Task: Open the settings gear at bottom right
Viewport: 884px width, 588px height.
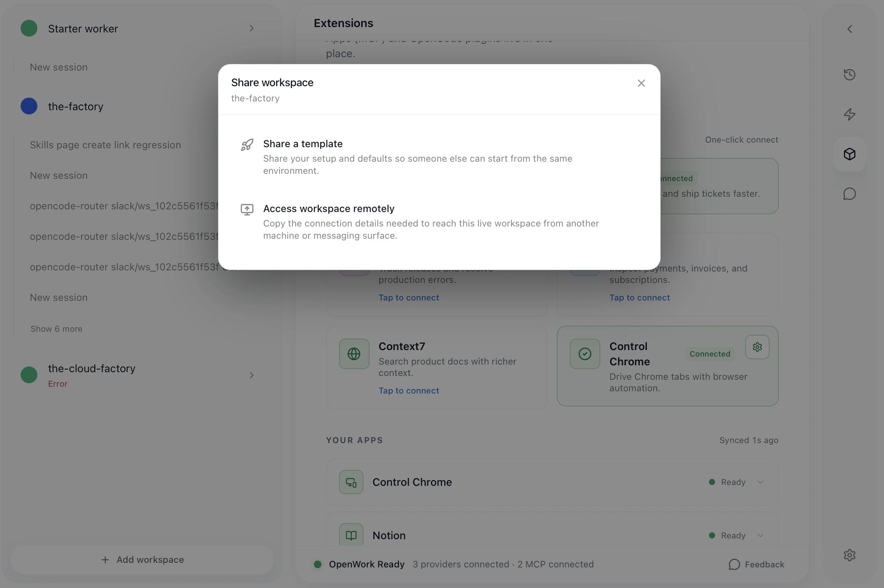Action: (850, 555)
